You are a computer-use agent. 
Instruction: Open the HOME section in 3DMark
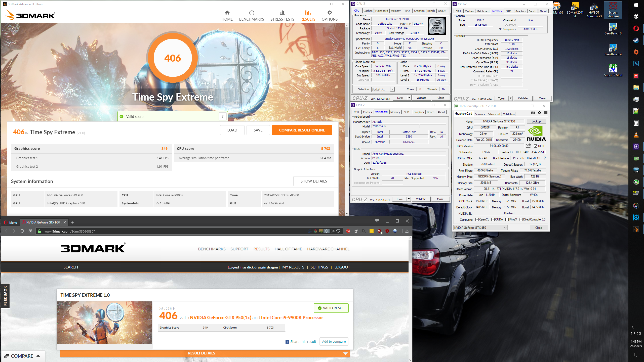(x=227, y=16)
